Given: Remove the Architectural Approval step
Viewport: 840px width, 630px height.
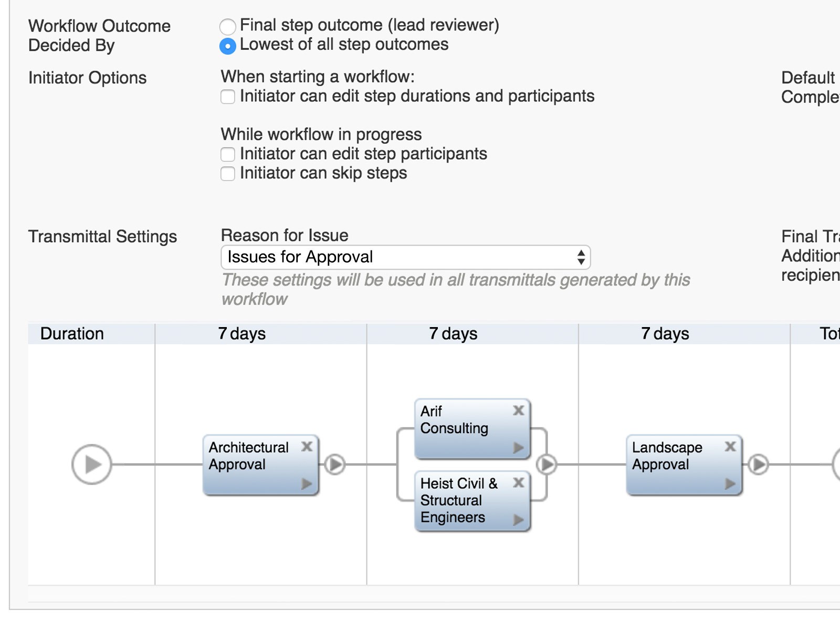Looking at the screenshot, I should [x=307, y=447].
